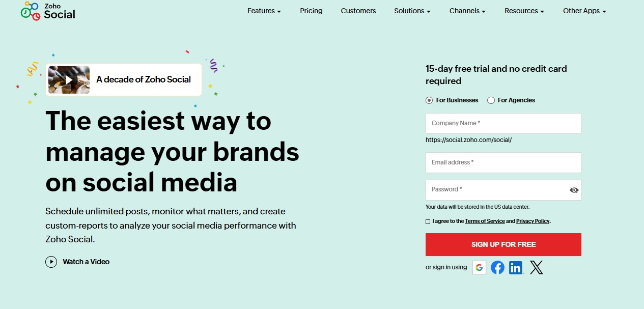Expand the Resources menu

click(524, 11)
